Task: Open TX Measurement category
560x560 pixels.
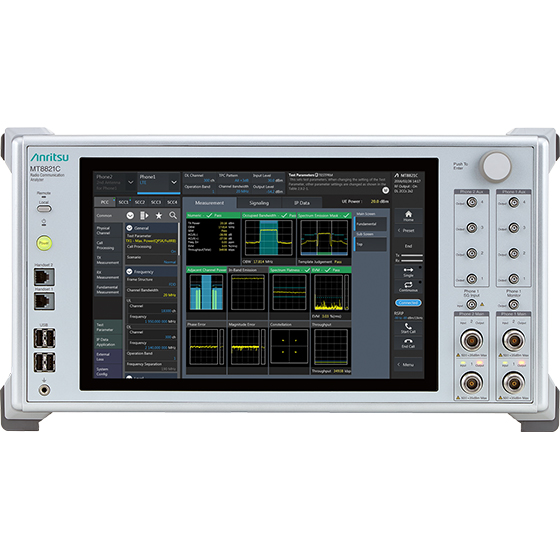Action: coord(108,260)
